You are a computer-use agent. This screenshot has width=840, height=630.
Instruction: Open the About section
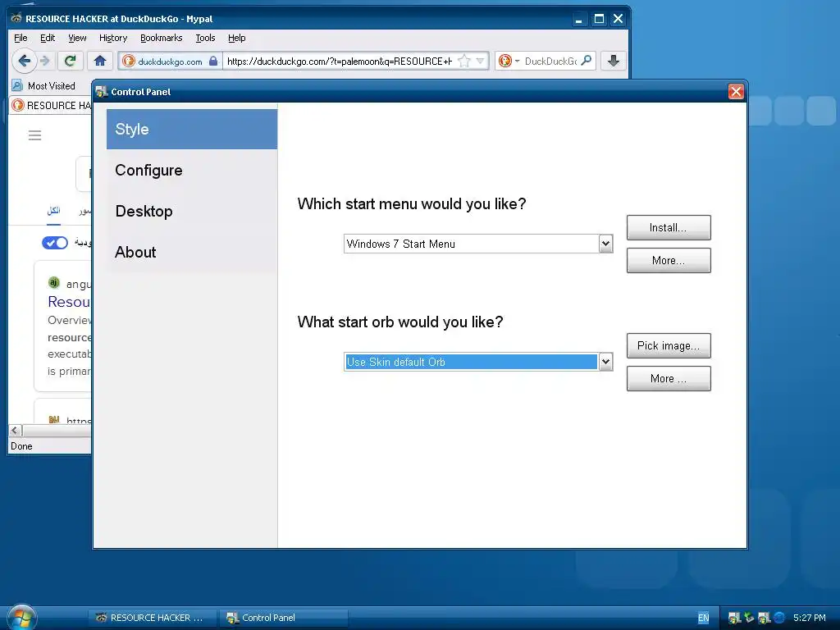pos(192,253)
